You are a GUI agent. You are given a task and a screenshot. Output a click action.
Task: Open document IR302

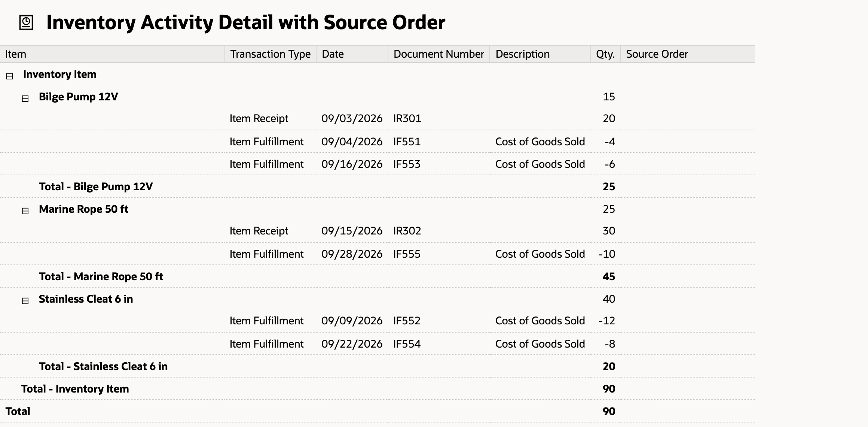coord(407,231)
